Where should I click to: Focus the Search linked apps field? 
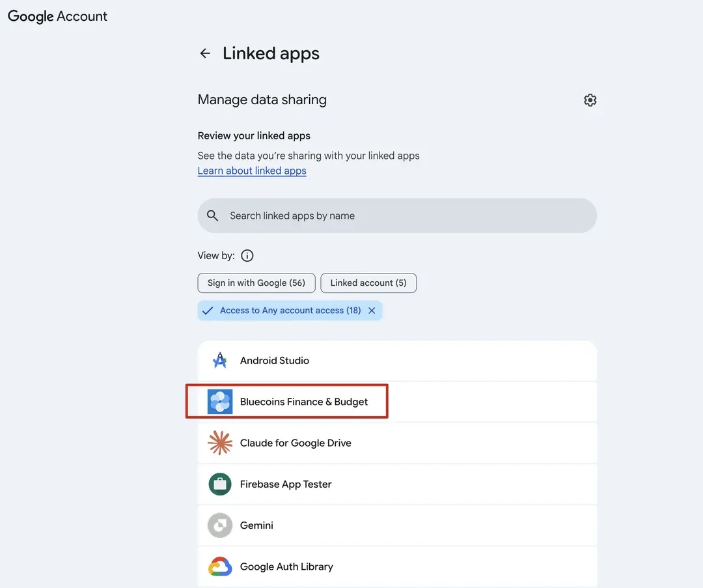click(397, 216)
